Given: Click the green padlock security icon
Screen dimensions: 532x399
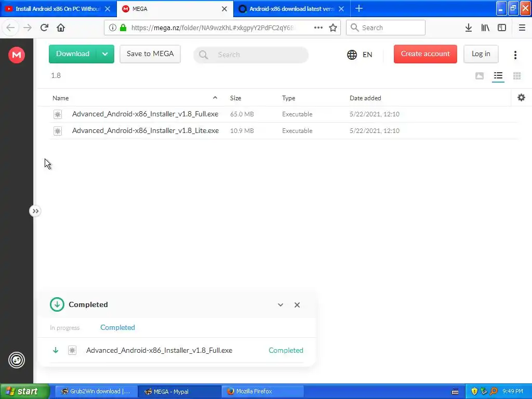Looking at the screenshot, I should tap(123, 28).
